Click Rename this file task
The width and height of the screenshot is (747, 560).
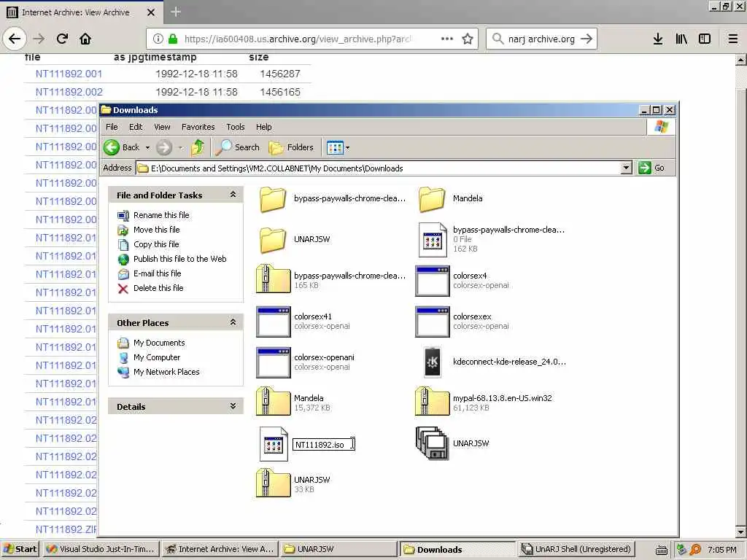(x=161, y=215)
